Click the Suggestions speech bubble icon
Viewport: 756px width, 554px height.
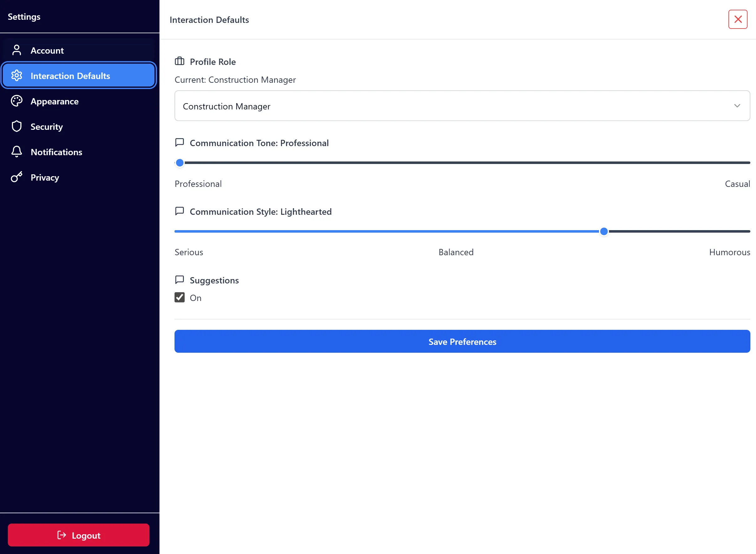point(179,279)
